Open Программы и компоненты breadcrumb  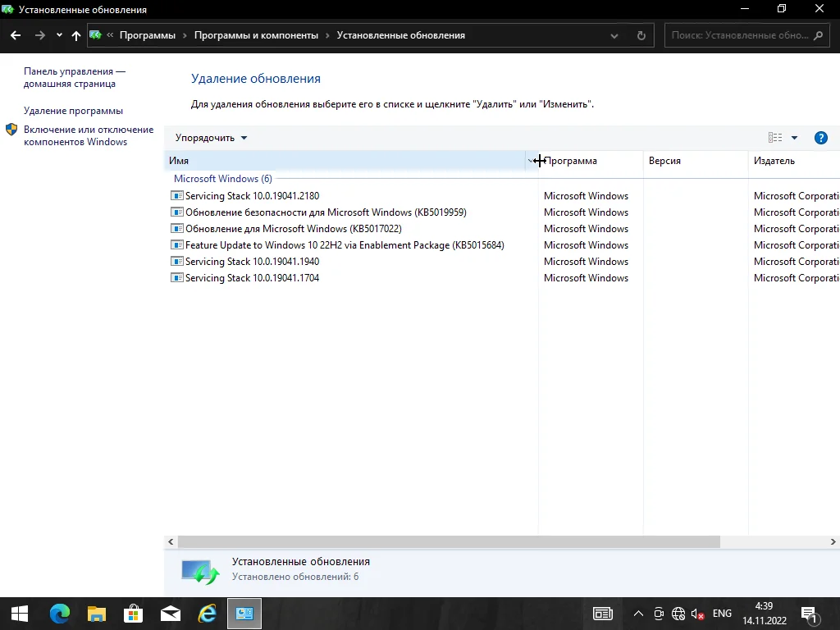point(256,35)
